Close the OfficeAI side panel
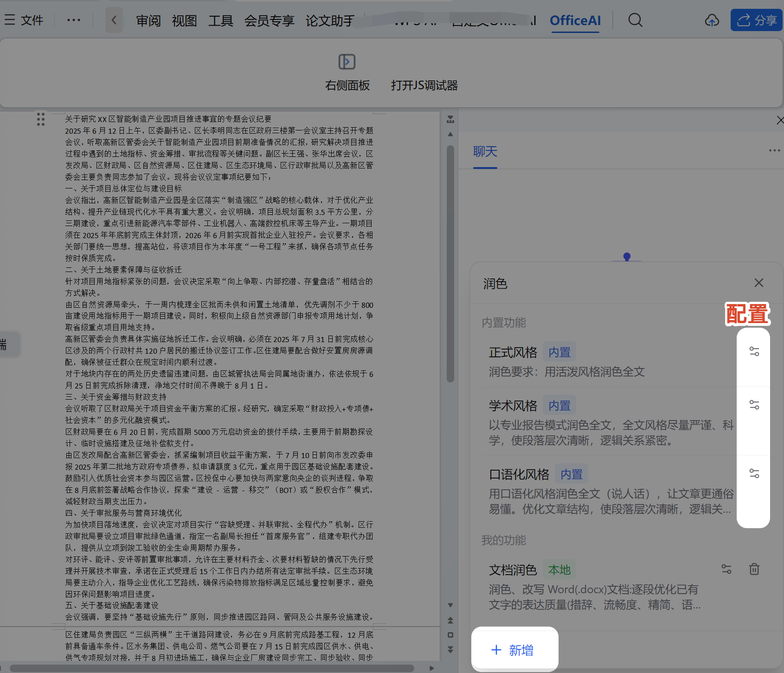 click(x=780, y=120)
